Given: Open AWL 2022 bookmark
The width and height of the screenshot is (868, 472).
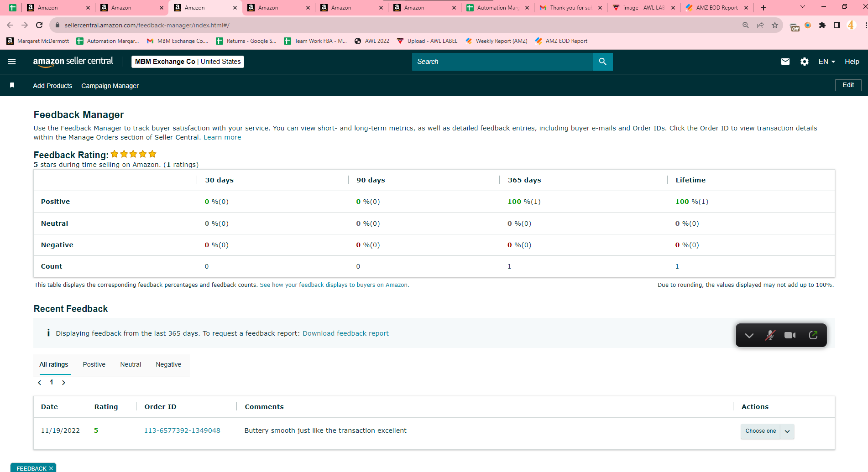Looking at the screenshot, I should (372, 41).
